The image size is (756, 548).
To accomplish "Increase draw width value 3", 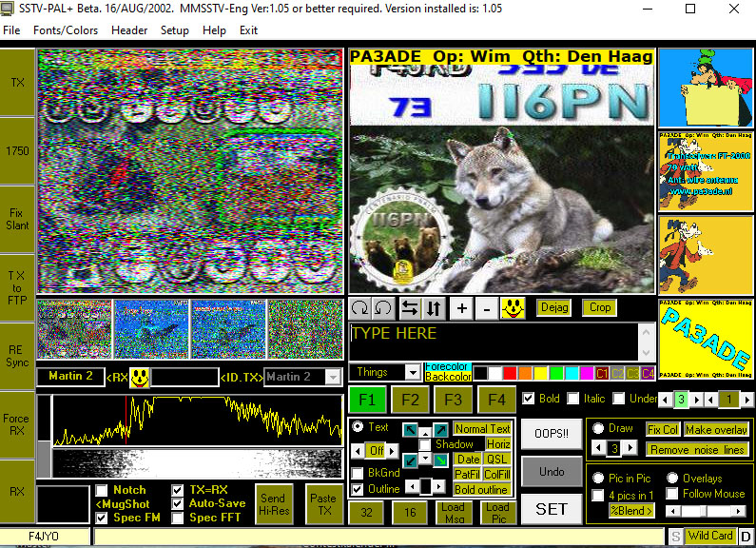I will pyautogui.click(x=630, y=448).
